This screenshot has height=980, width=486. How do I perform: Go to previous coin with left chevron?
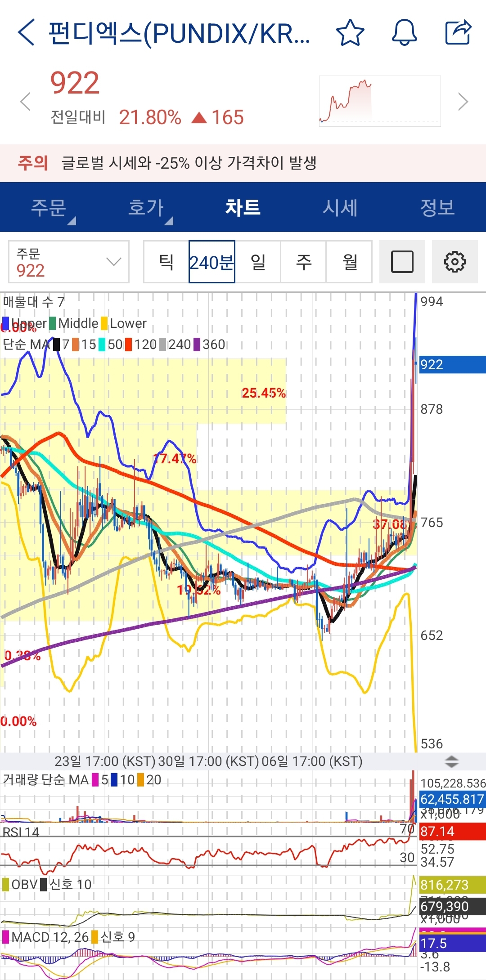pyautogui.click(x=26, y=102)
